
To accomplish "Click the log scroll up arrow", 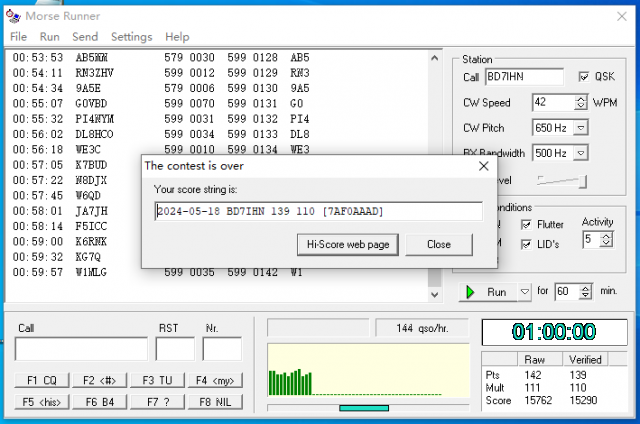I will point(435,58).
